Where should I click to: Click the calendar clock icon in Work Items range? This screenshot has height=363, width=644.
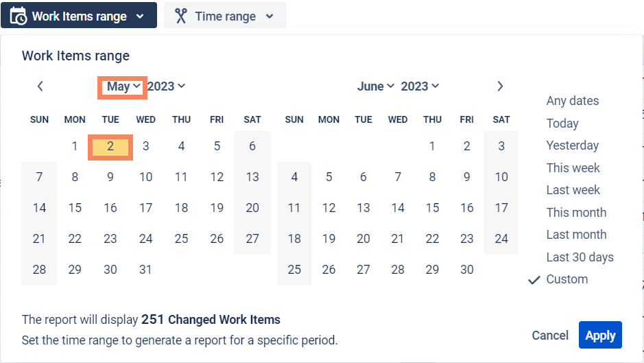19,16
